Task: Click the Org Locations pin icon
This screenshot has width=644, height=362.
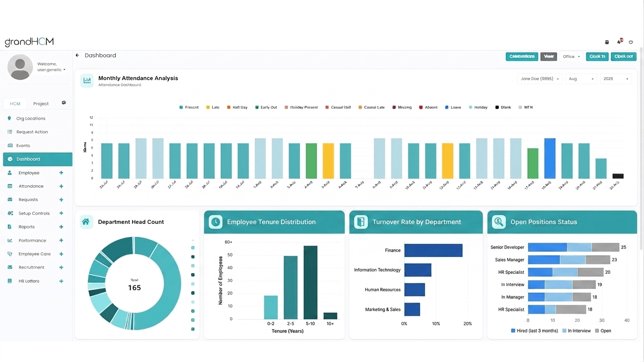Action: [x=9, y=118]
